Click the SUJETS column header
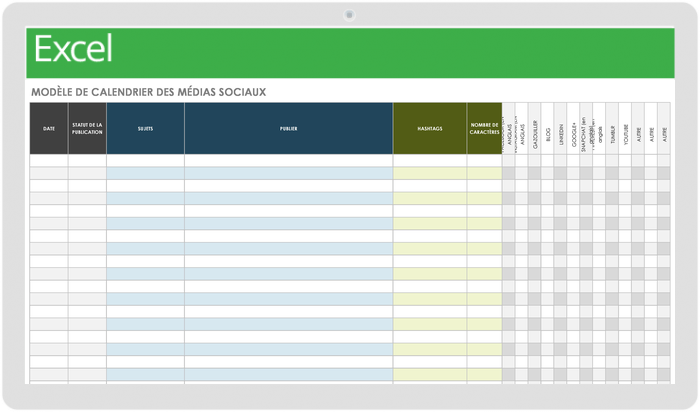The image size is (700, 412). point(146,129)
